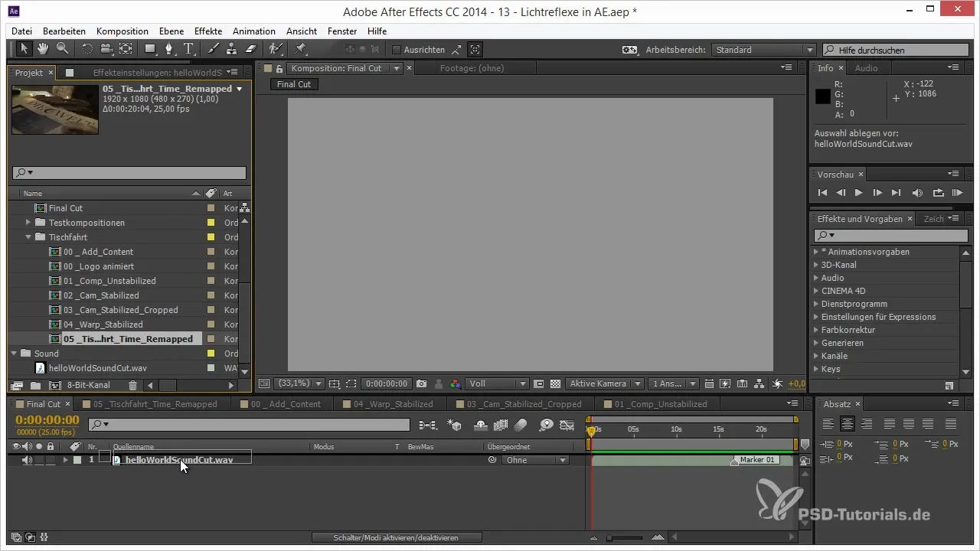Viewport: 980px width, 551px height.
Task: Toggle the motion blur switch in timeline
Action: tap(522, 425)
